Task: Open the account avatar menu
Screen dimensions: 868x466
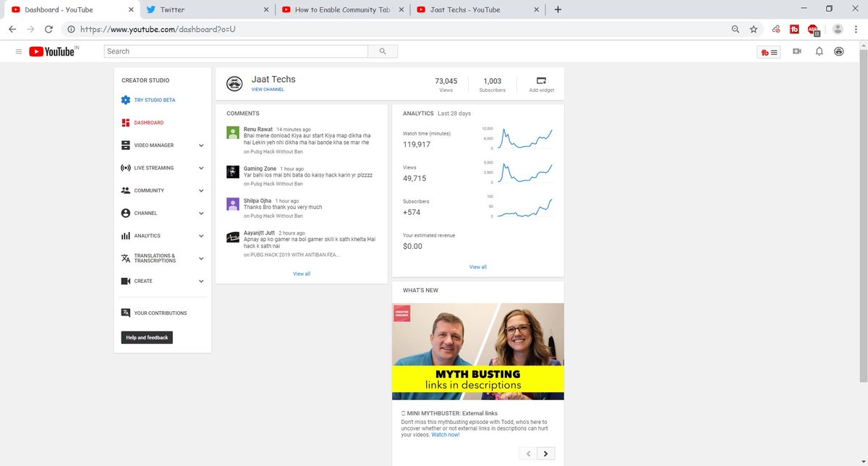Action: pyautogui.click(x=838, y=51)
